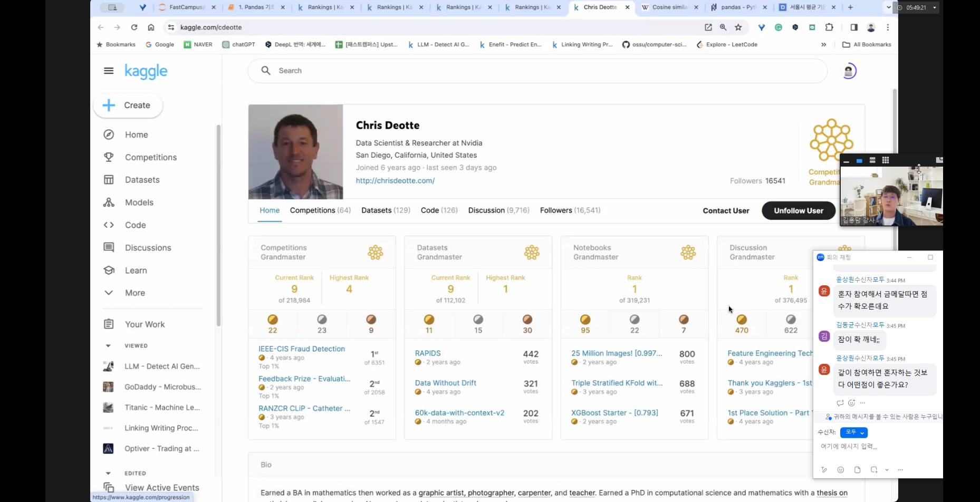Switch to the FastCampus browser tab

pyautogui.click(x=187, y=7)
